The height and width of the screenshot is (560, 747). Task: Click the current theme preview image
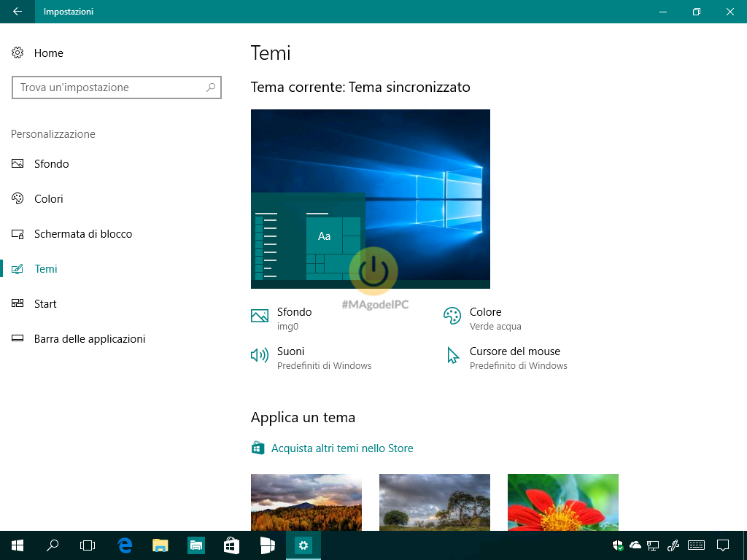tap(370, 199)
